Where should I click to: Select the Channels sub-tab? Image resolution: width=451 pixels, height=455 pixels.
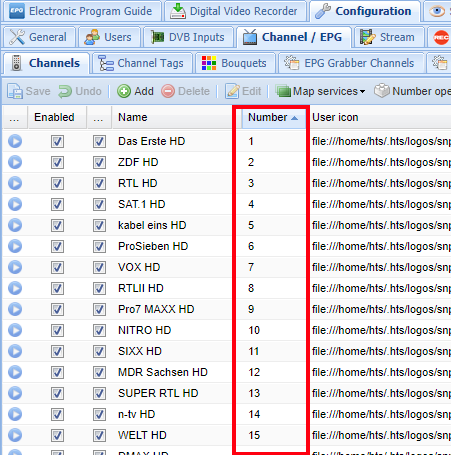click(x=47, y=63)
